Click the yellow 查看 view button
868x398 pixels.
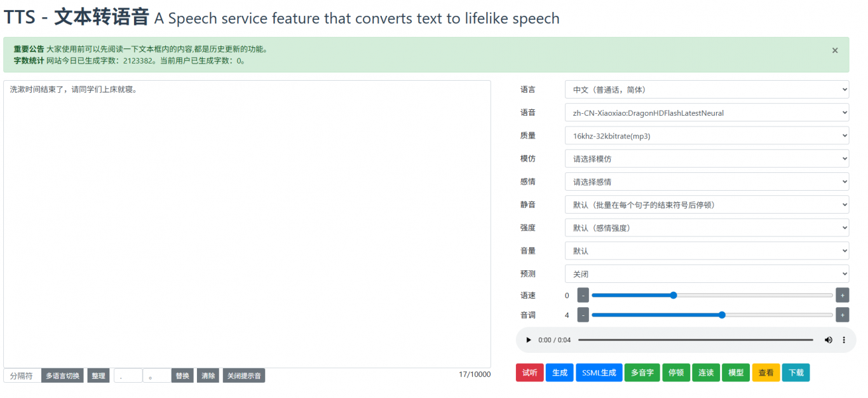(x=766, y=373)
